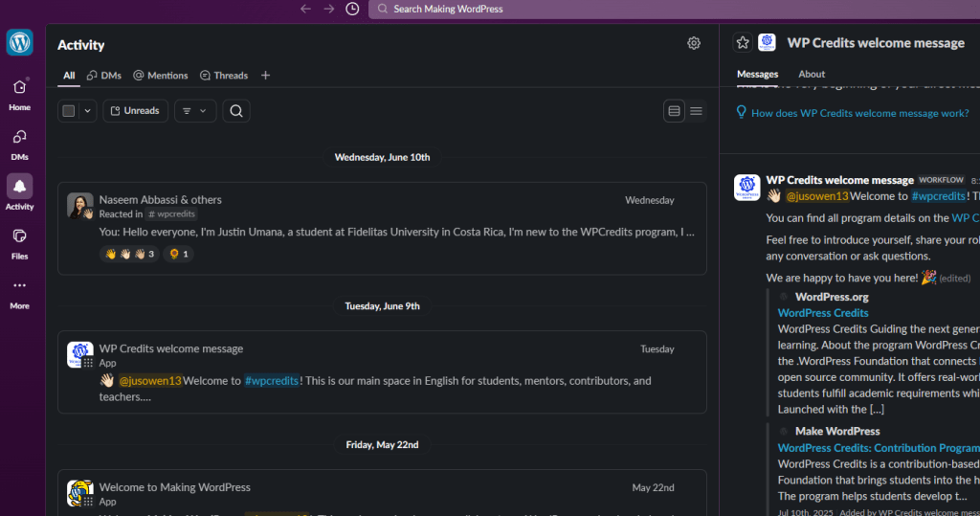Open history clock icon in top bar
The height and width of the screenshot is (516, 980).
click(x=352, y=9)
